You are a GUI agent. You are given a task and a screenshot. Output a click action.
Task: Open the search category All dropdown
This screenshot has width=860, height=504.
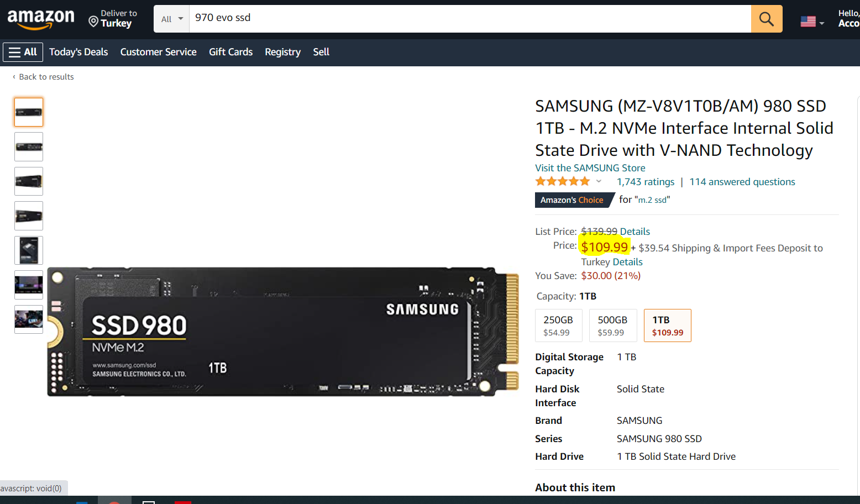tap(172, 19)
